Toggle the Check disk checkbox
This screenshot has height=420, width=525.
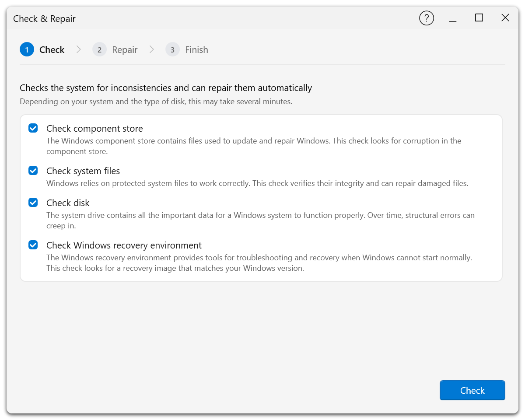point(33,202)
